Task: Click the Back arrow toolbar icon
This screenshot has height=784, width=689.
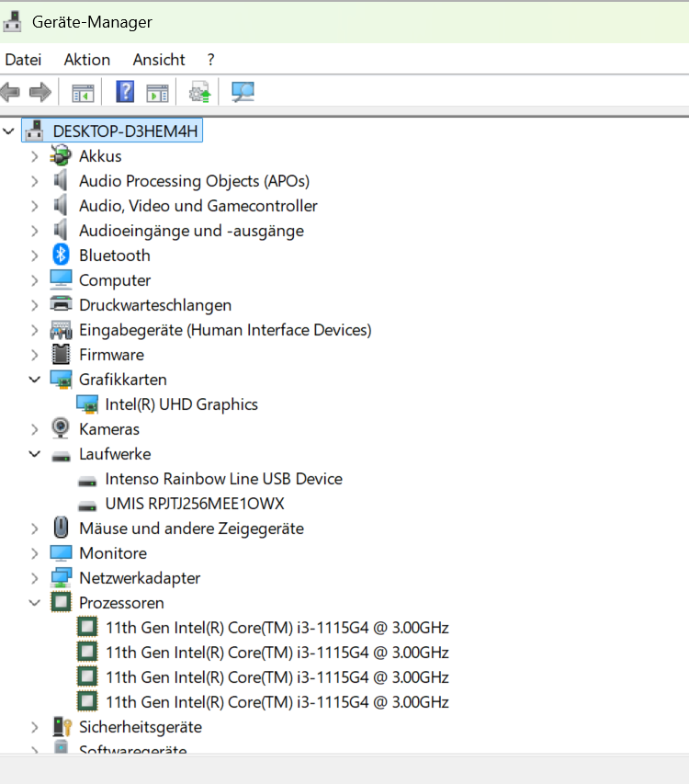Action: (x=10, y=92)
